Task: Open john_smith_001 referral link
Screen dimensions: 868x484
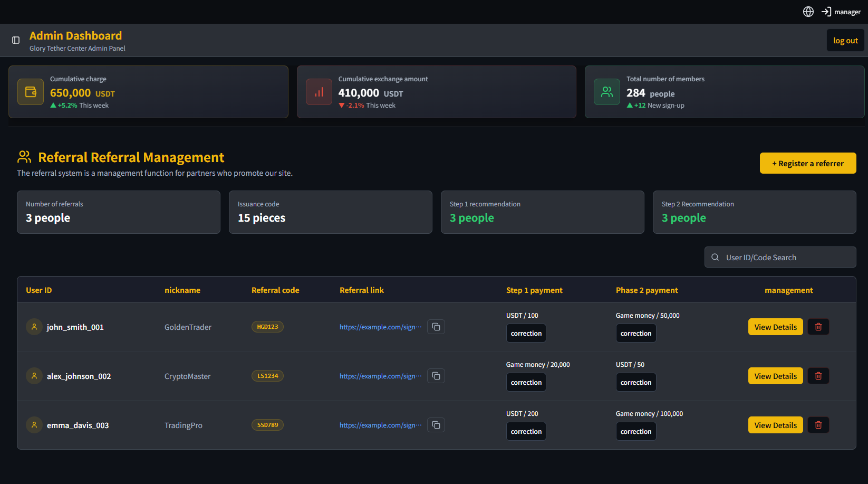Action: click(x=380, y=327)
